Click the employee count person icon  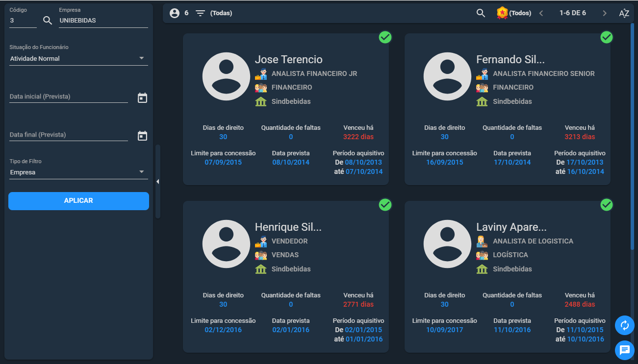[175, 13]
